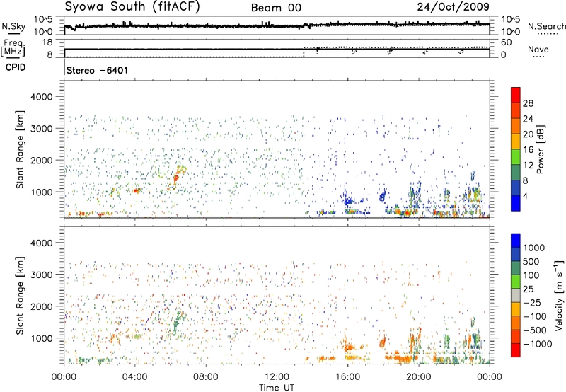Click the '16:00' time tick label
Screen dimensions: 566x392
click(x=347, y=377)
